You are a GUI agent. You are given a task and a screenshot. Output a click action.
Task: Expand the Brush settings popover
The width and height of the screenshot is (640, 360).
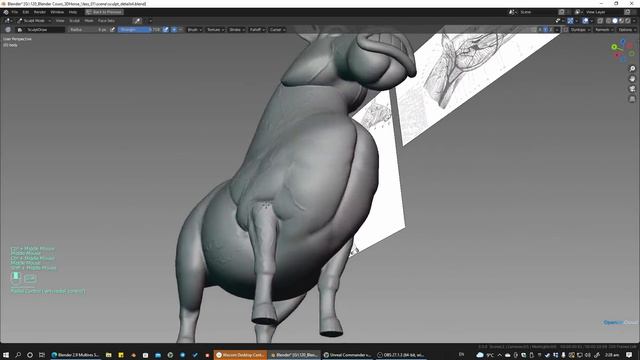click(194, 30)
